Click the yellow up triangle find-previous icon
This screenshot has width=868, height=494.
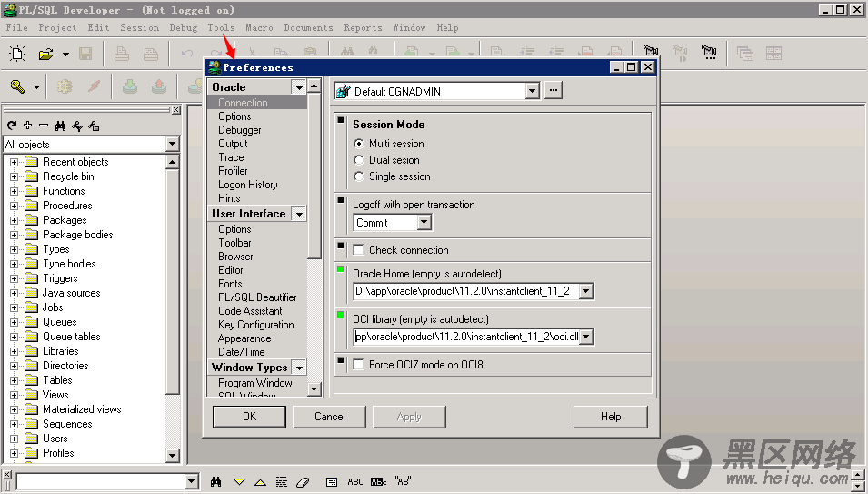[x=260, y=482]
